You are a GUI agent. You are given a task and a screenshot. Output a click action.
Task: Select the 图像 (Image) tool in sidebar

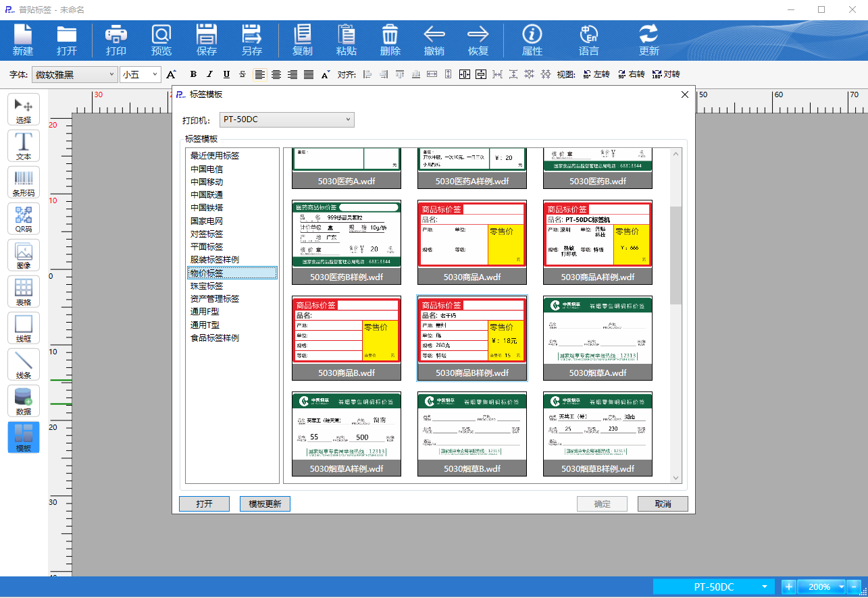coord(24,255)
